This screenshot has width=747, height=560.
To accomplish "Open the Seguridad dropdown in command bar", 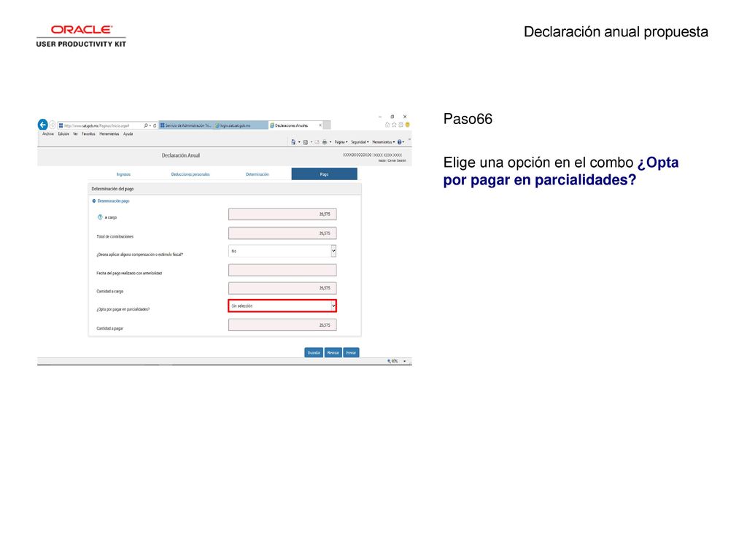I will (360, 142).
